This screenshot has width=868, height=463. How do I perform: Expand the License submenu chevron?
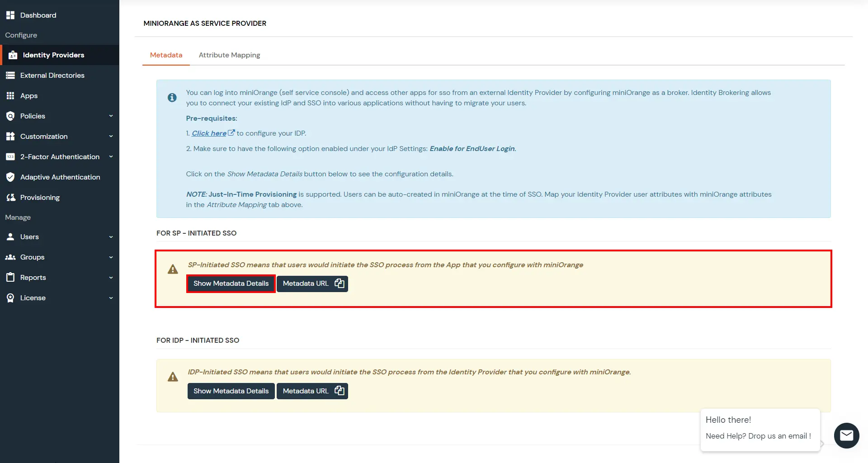coord(111,298)
